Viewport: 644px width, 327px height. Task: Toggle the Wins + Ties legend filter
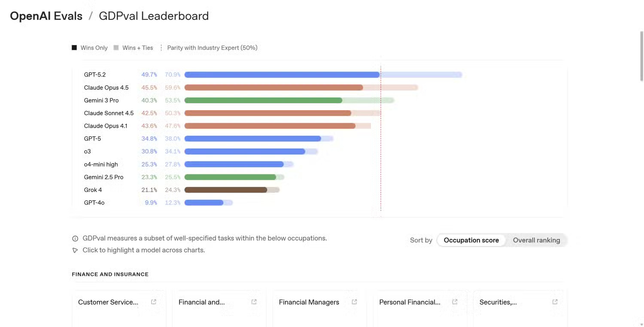[x=133, y=48]
